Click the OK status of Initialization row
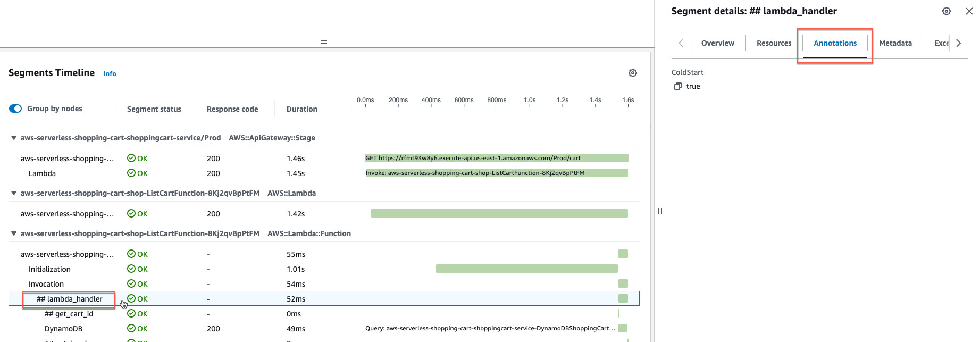This screenshot has height=342, width=980. pyautogui.click(x=138, y=269)
